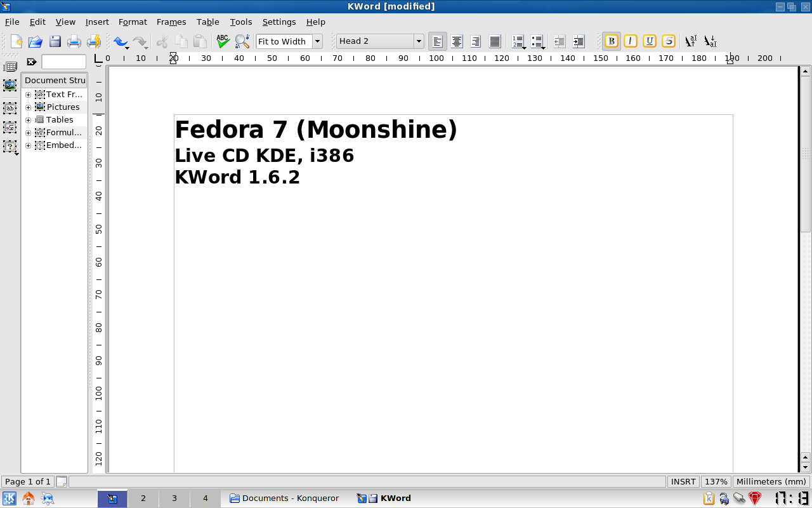Open the Format menu
812x508 pixels.
pos(133,22)
